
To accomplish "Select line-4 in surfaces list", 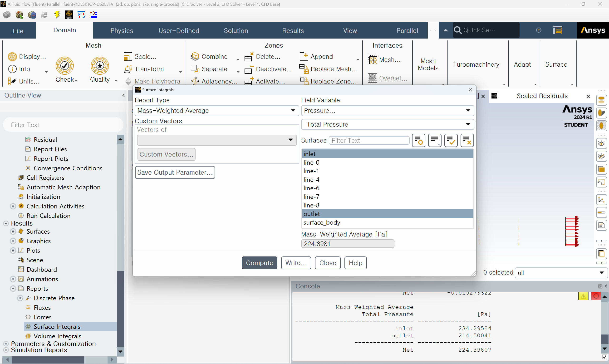I will 388,180.
